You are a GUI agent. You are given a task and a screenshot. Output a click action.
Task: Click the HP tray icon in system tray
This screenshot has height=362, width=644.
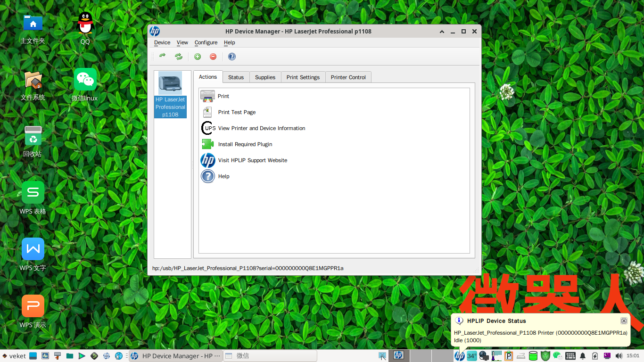(x=460, y=356)
